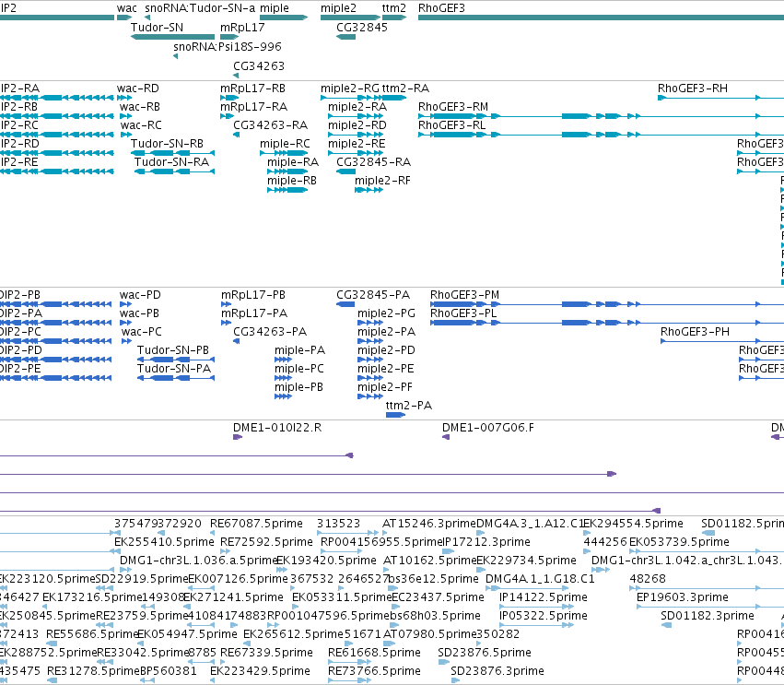The image size is (784, 685).
Task: Select protein RhoGEF3-PM
Action: (x=465, y=295)
